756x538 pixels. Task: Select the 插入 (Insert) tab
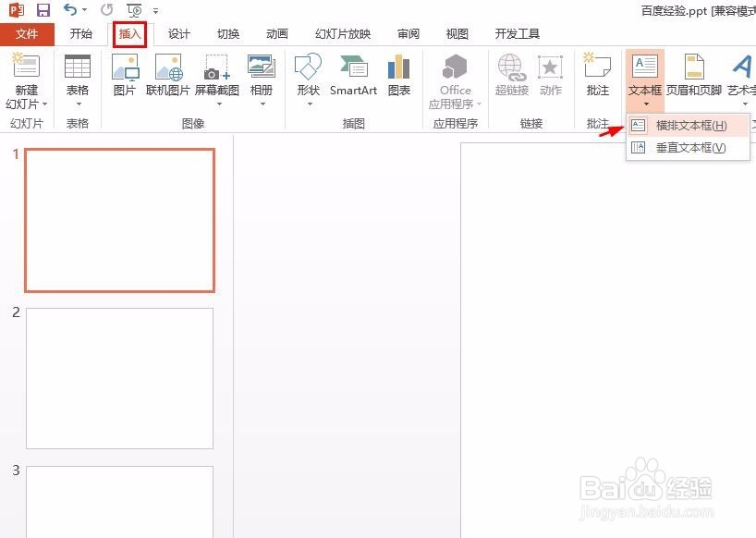tap(129, 34)
